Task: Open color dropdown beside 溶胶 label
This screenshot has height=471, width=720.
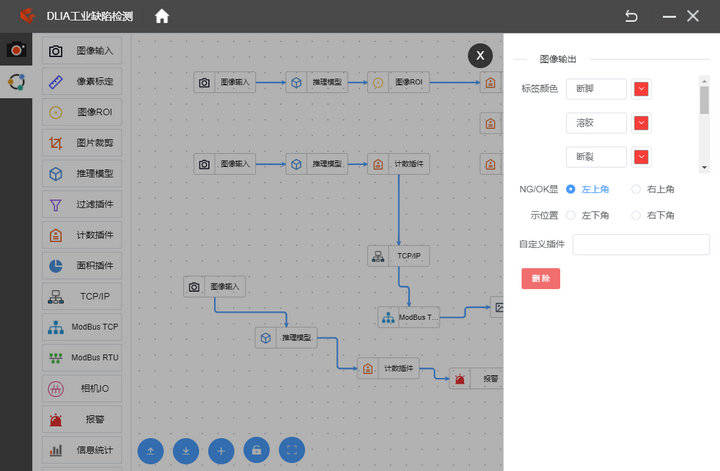Action: 642,123
